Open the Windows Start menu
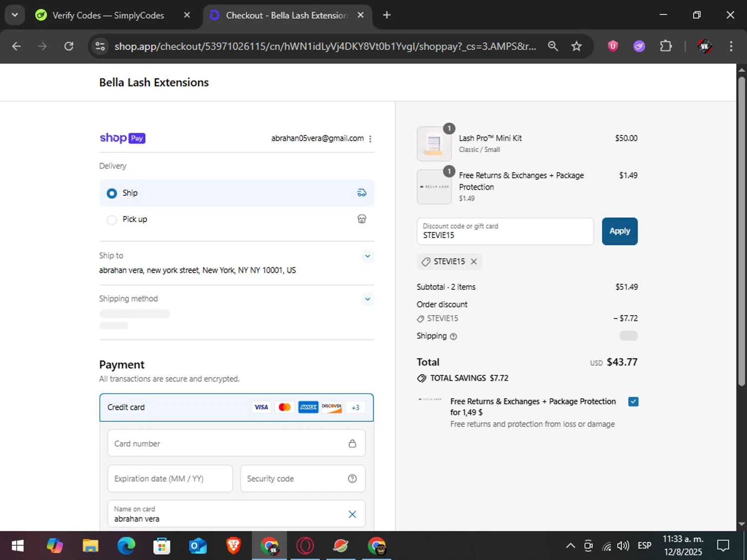The width and height of the screenshot is (747, 560). tap(17, 546)
